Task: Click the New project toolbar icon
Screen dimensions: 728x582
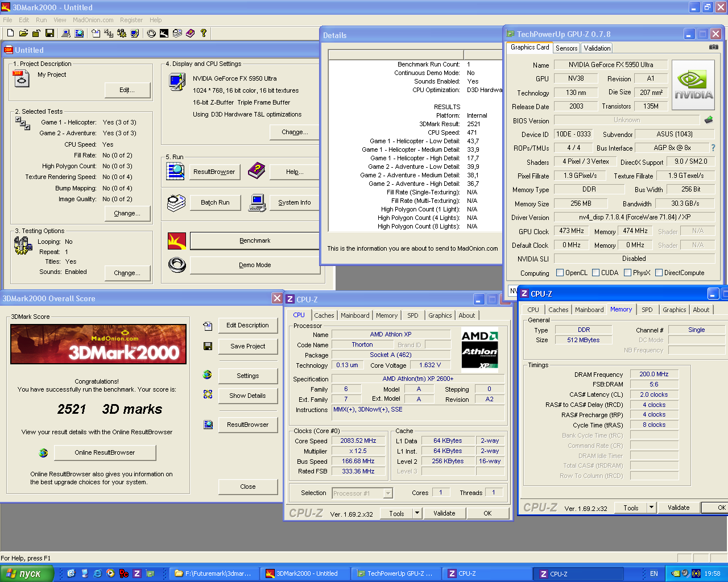Action: (10, 34)
